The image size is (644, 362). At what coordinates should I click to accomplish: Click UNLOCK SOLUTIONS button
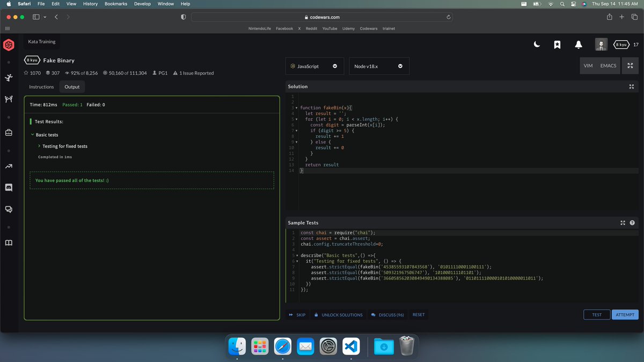point(338,315)
